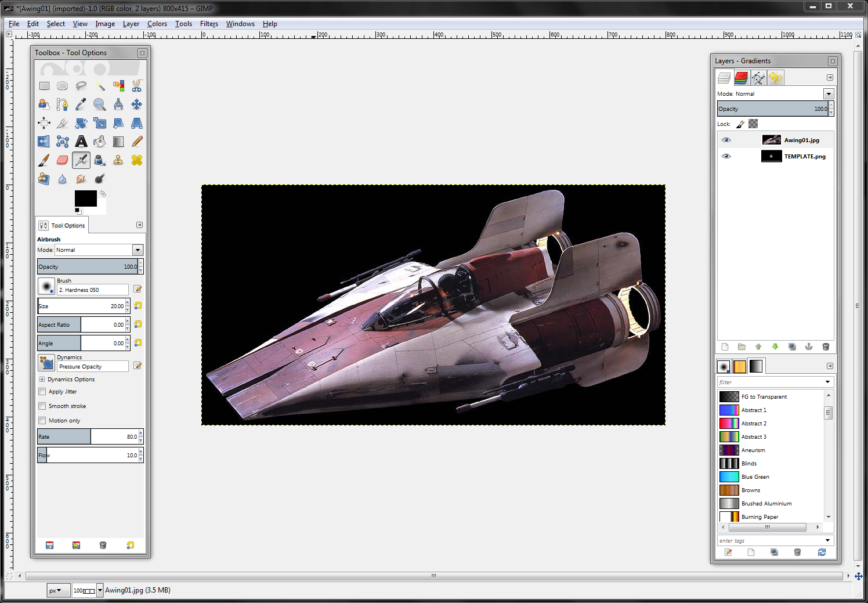Select the Heal tool
Image resolution: width=868 pixels, height=603 pixels.
click(x=137, y=160)
